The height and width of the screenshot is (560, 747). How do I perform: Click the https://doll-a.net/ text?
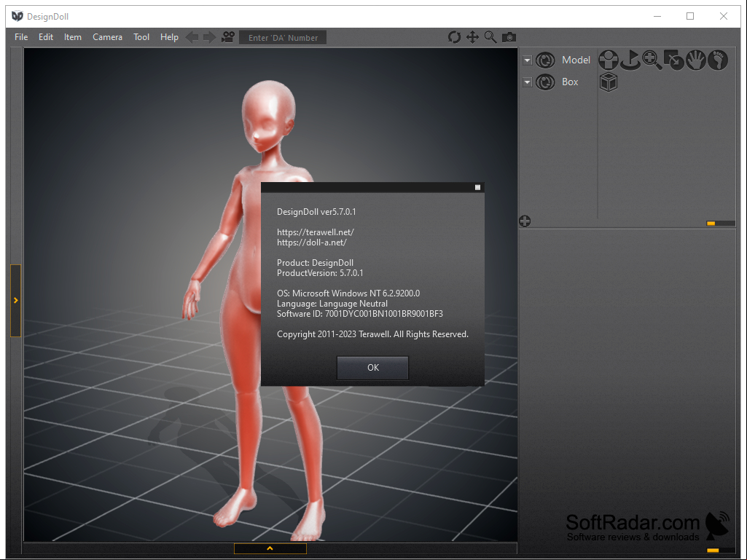click(312, 242)
